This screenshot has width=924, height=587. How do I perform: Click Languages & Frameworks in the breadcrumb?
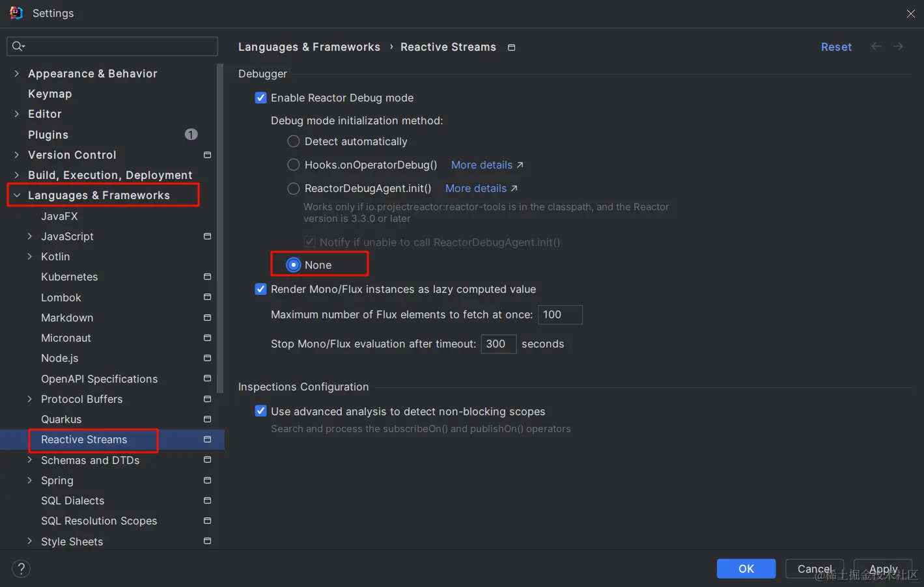(309, 47)
